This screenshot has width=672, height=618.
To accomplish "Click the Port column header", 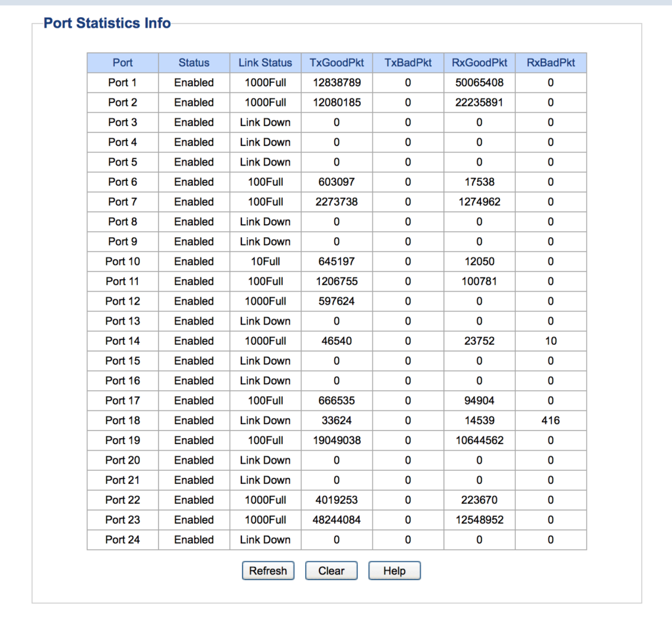I will tap(123, 63).
